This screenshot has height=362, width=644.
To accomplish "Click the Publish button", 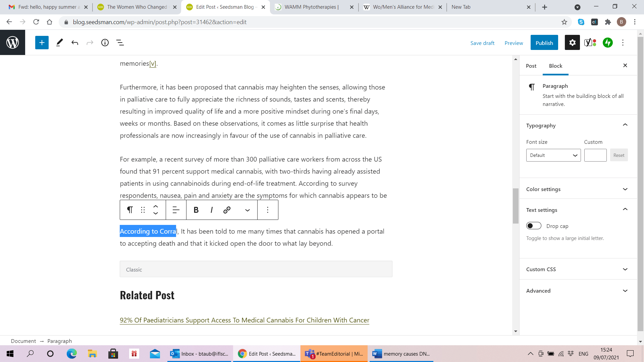I will [544, 43].
